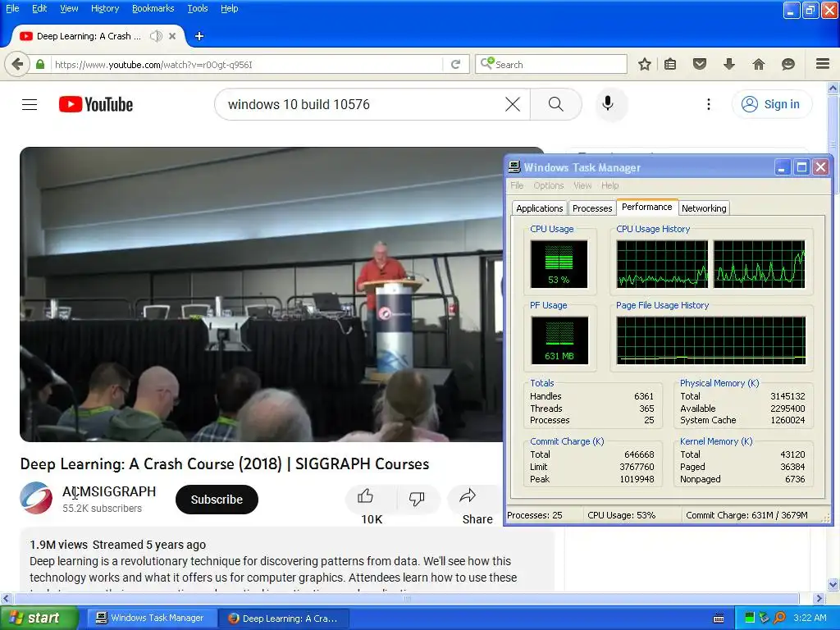Image resolution: width=840 pixels, height=630 pixels.
Task: Open Firefox Help menu
Action: [230, 8]
